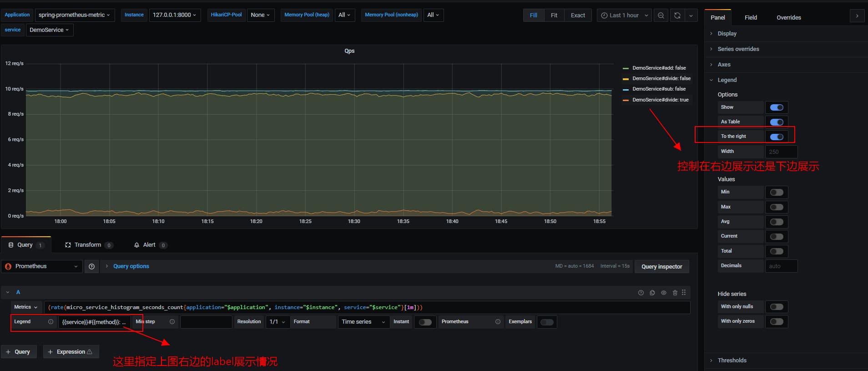Open the Prometheus data source help icon
The height and width of the screenshot is (371, 868).
coord(92,267)
